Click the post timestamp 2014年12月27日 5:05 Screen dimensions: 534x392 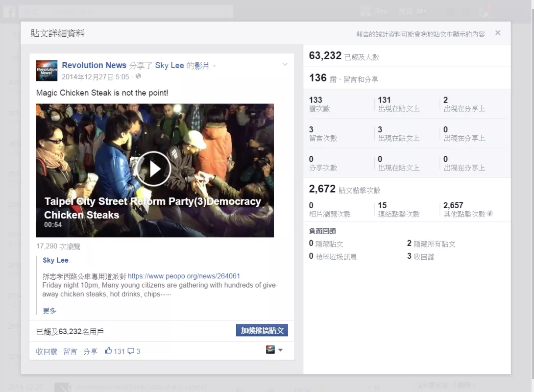tap(96, 77)
